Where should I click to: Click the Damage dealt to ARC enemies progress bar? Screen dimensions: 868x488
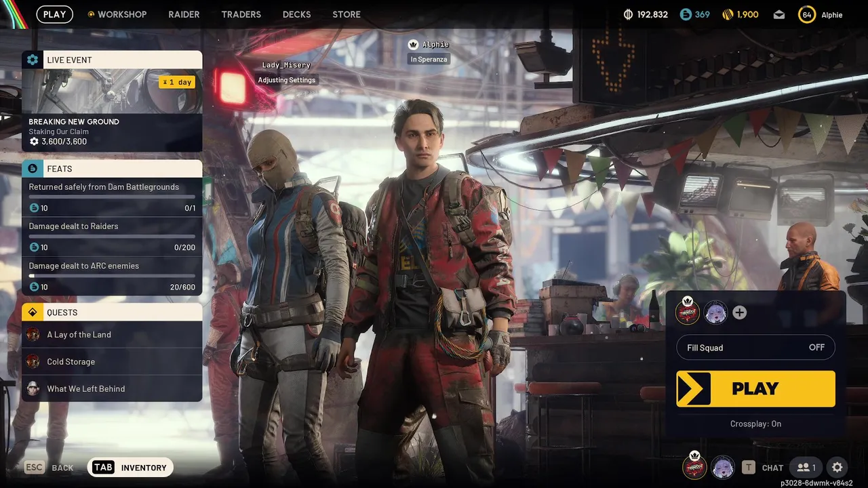[112, 276]
